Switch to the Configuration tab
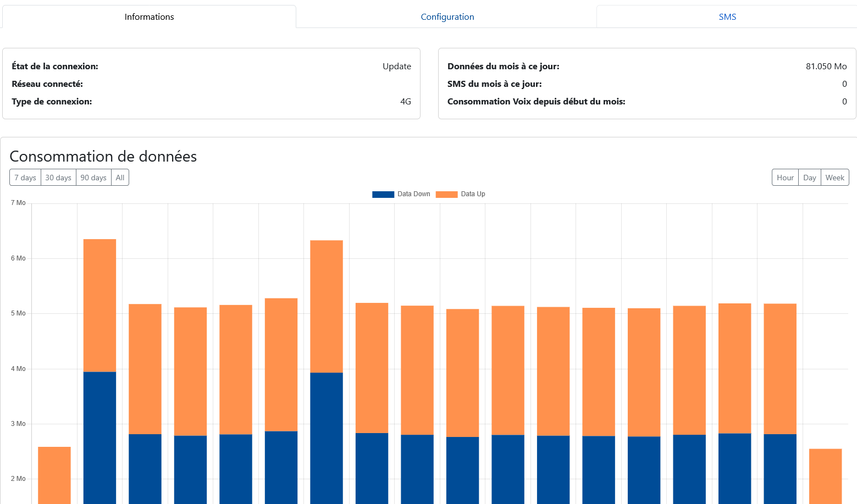The width and height of the screenshot is (857, 504). tap(447, 16)
